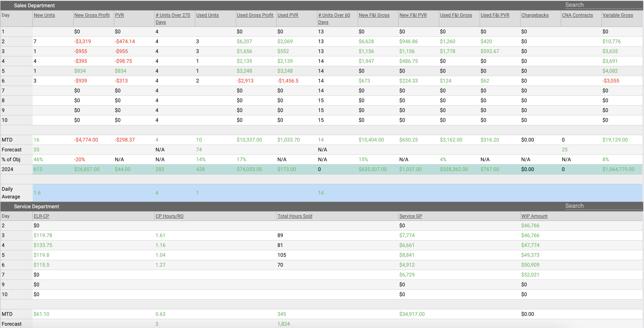Click Daily Average New Units 1.6
Screen dimensions: 644x328
coord(37,193)
